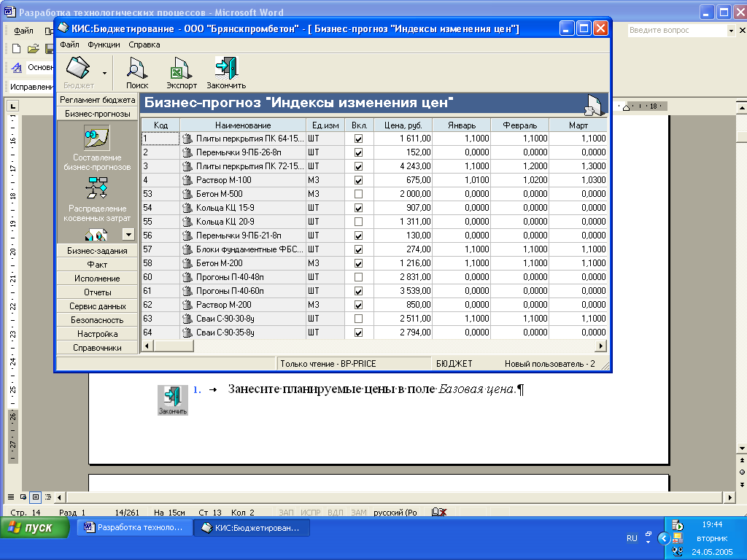Click Word's Styles and Formatting icon
This screenshot has height=560, width=747.
click(18, 67)
